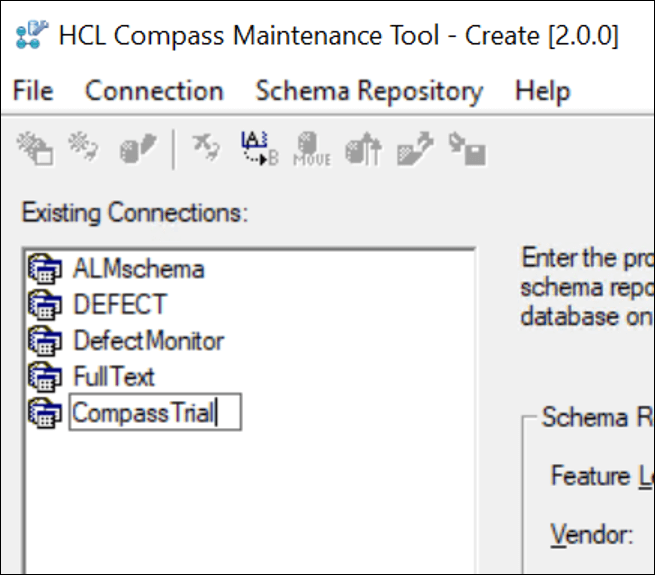The width and height of the screenshot is (655, 575).
Task: Click the rename A-to-B toolbar icon
Action: tap(259, 149)
